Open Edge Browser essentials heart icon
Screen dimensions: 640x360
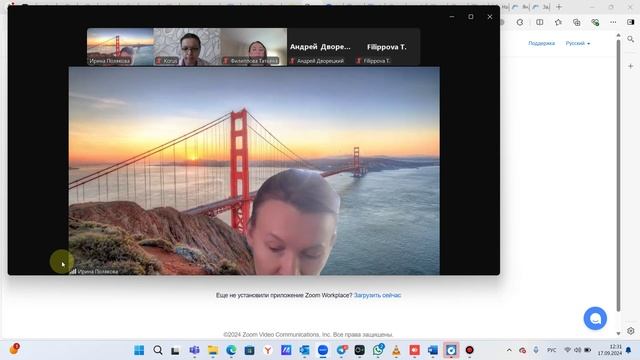point(595,22)
